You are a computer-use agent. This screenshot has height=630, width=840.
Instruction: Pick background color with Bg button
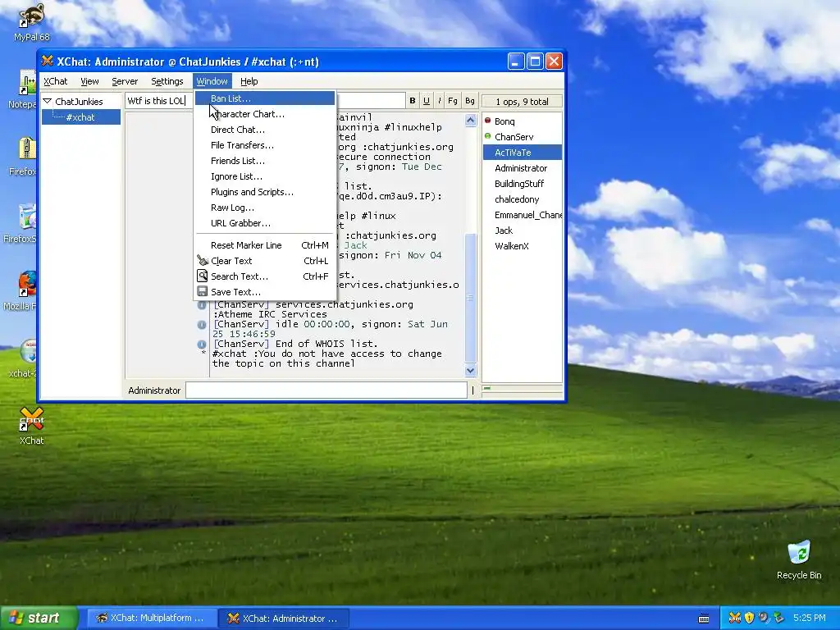coord(470,101)
